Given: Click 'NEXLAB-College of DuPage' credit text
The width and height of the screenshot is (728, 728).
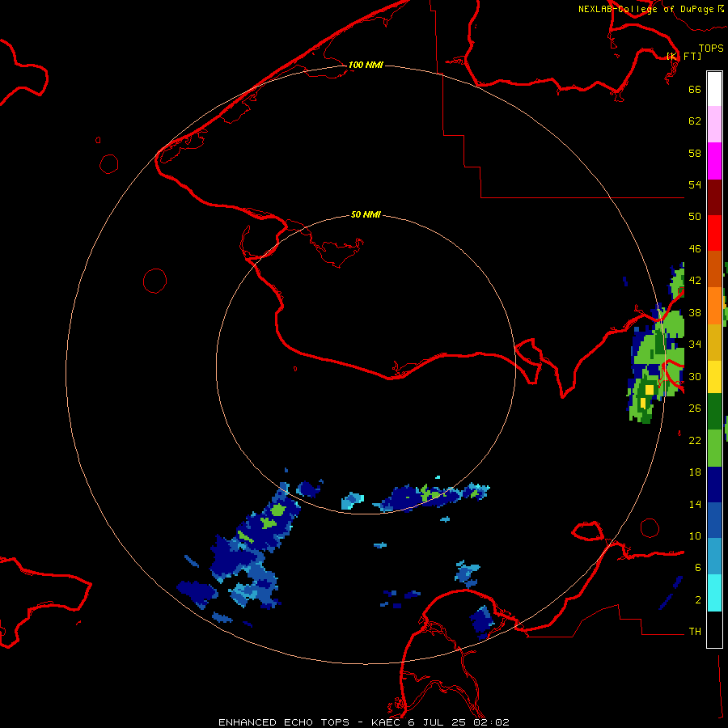Looking at the screenshot, I should (x=645, y=9).
